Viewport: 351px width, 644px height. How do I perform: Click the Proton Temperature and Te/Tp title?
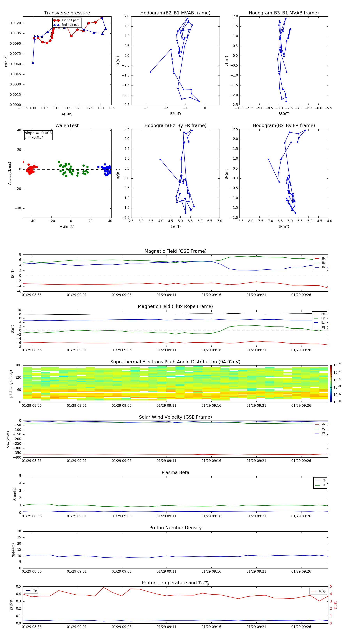point(175,583)
